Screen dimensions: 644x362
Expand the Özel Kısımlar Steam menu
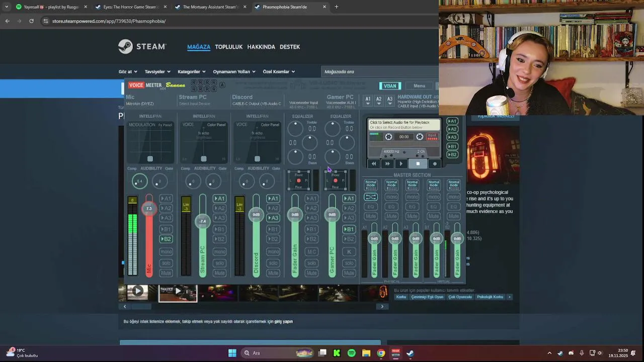[x=279, y=71]
